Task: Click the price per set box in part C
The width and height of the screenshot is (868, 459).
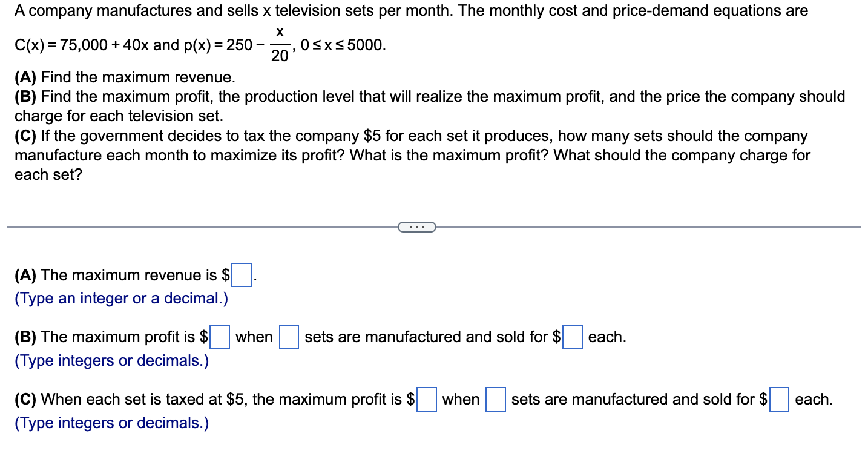Action: coord(778,400)
